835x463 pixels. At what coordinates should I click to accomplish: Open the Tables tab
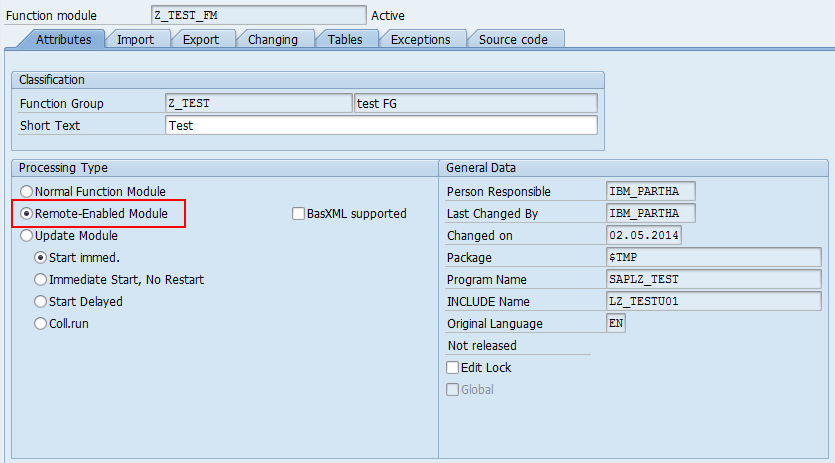[x=345, y=39]
